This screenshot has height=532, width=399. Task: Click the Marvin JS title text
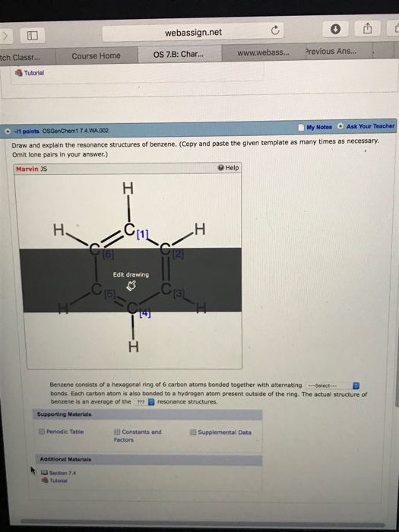32,169
